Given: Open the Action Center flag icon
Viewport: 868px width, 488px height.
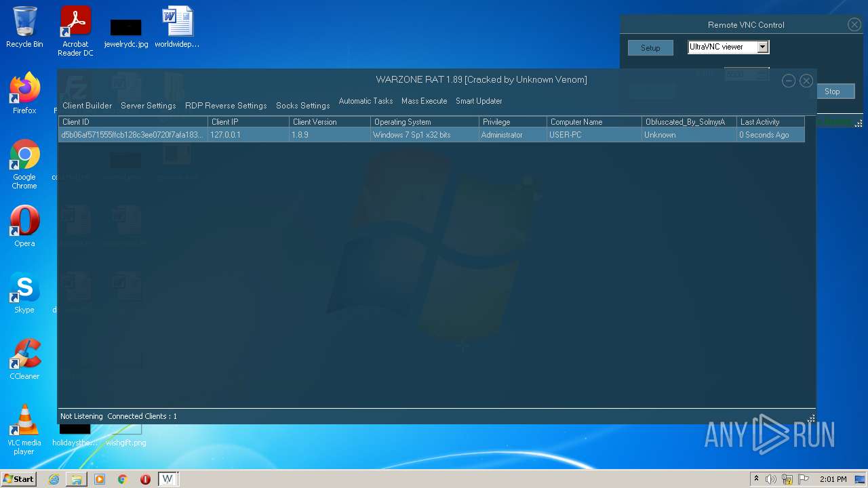Looking at the screenshot, I should tap(803, 479).
